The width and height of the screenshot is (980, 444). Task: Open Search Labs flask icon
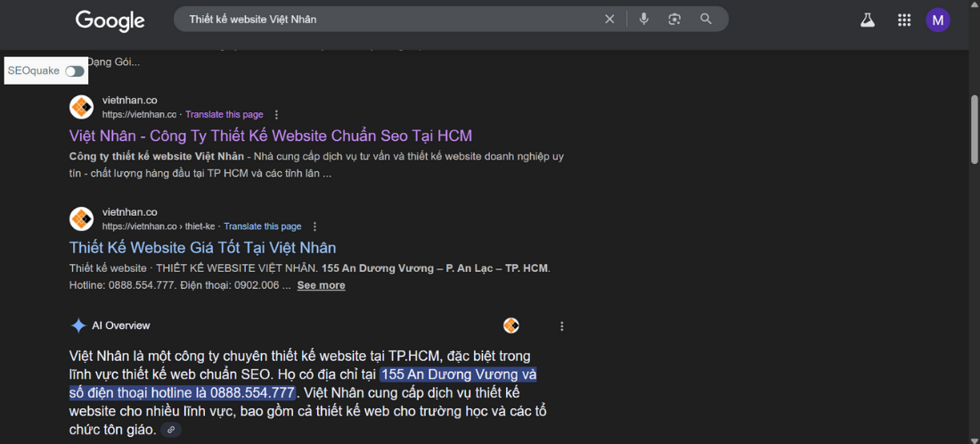click(867, 20)
